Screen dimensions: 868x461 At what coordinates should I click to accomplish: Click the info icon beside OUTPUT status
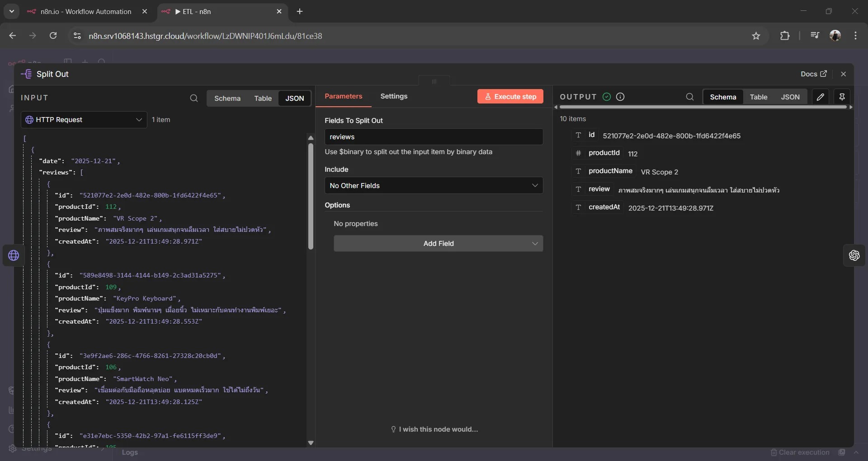(x=620, y=97)
